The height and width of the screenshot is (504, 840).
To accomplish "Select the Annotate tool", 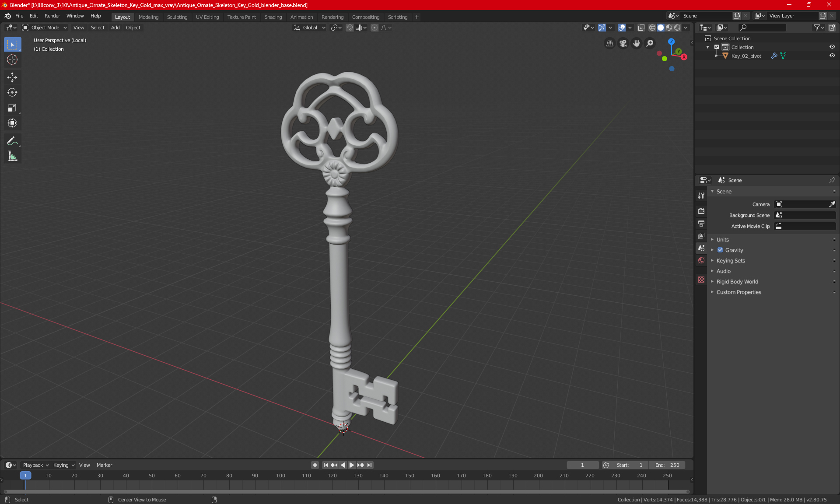I will click(x=12, y=141).
